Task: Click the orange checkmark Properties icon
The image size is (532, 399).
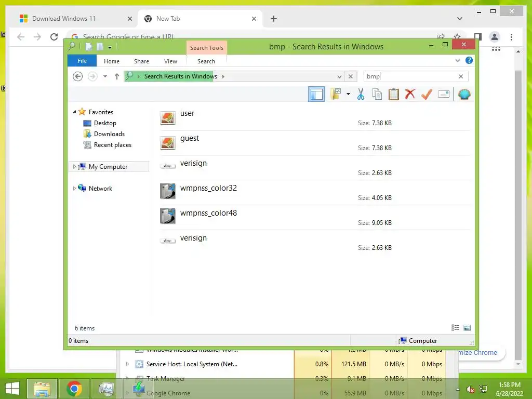Action: pyautogui.click(x=427, y=94)
